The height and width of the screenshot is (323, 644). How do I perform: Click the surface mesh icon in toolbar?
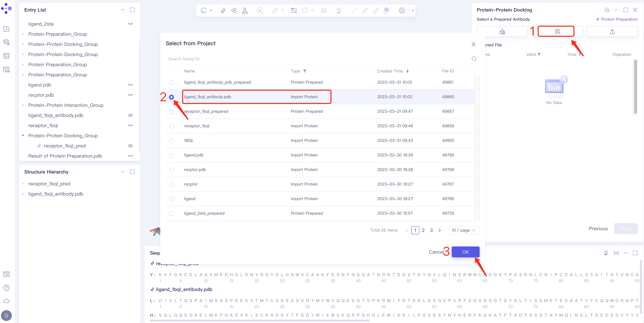click(324, 10)
